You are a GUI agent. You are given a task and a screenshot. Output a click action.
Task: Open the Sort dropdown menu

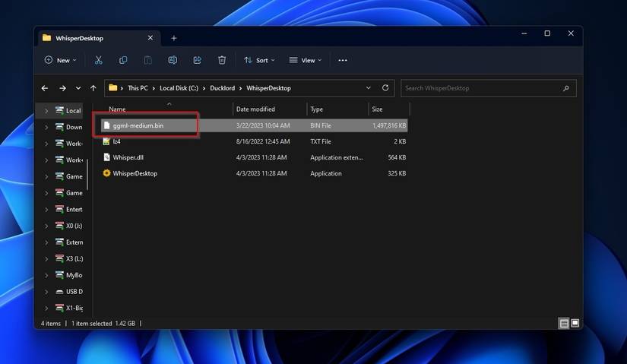(x=259, y=60)
